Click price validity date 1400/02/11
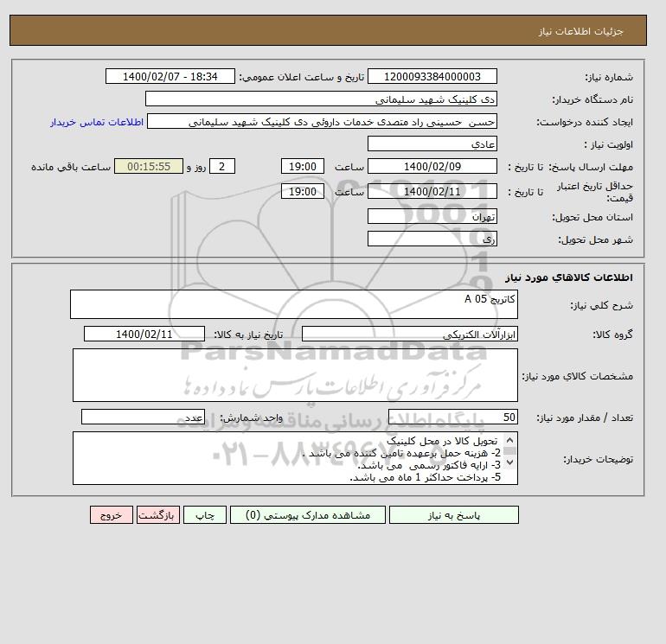Image resolution: width=666 pixels, height=644 pixels. pyautogui.click(x=432, y=191)
